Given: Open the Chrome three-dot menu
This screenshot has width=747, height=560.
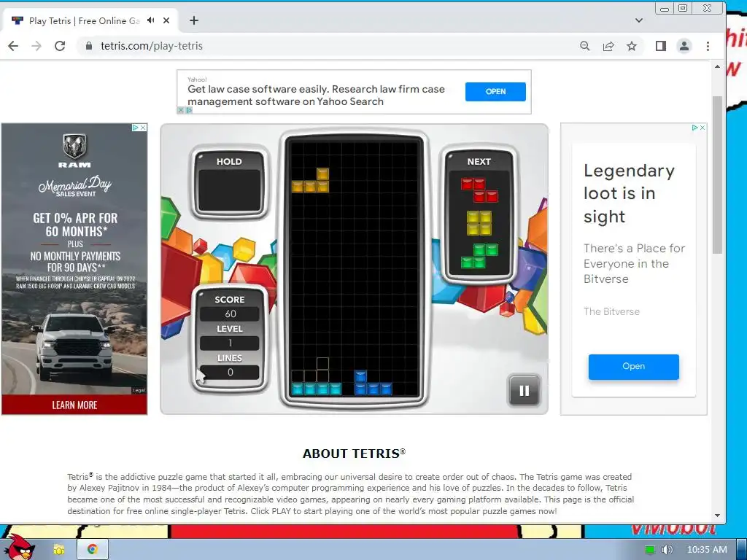Looking at the screenshot, I should tap(708, 46).
